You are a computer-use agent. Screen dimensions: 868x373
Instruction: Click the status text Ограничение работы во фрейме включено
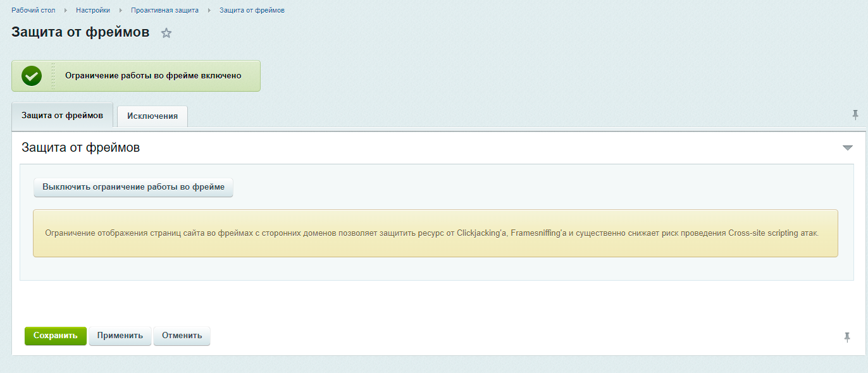pyautogui.click(x=154, y=76)
